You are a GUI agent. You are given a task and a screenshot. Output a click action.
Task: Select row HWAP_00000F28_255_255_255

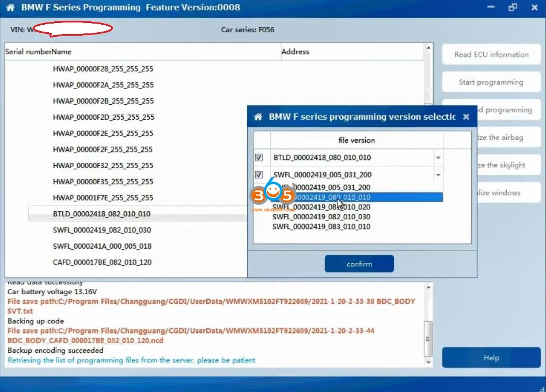[103, 68]
